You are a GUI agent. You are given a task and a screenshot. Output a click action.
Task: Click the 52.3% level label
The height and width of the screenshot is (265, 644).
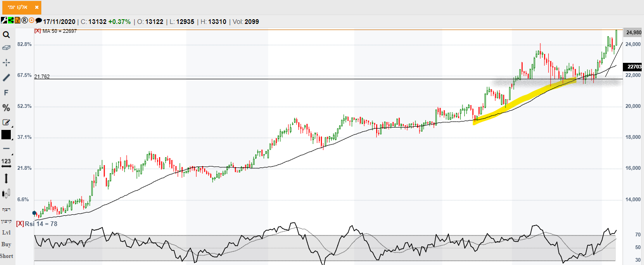[24, 106]
